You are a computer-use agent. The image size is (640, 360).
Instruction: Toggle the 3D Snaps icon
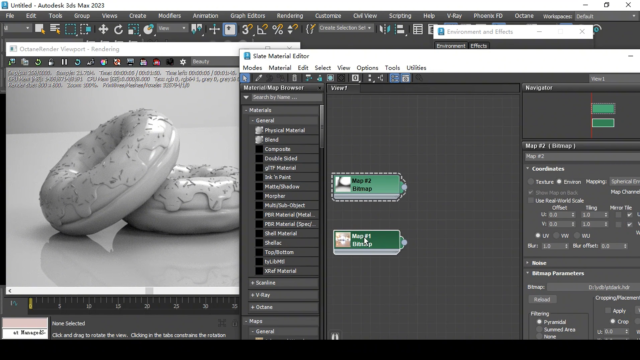(x=246, y=29)
